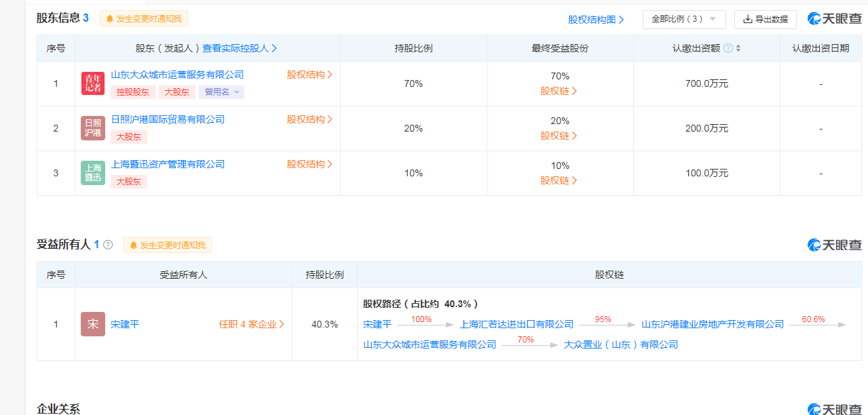Image resolution: width=868 pixels, height=415 pixels.
Task: Click 上海汇若达进出口有限公司 in the equity path
Action: 516,324
